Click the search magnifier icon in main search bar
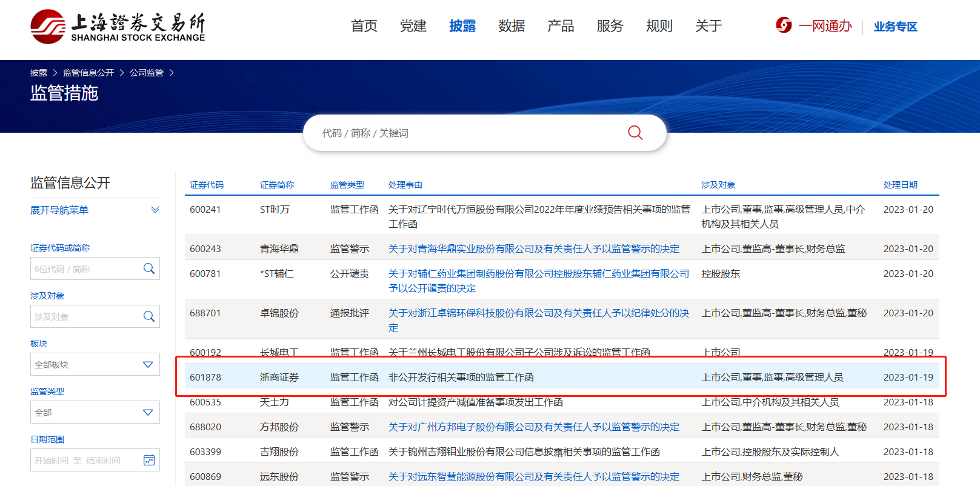Image resolution: width=980 pixels, height=486 pixels. pos(635,133)
